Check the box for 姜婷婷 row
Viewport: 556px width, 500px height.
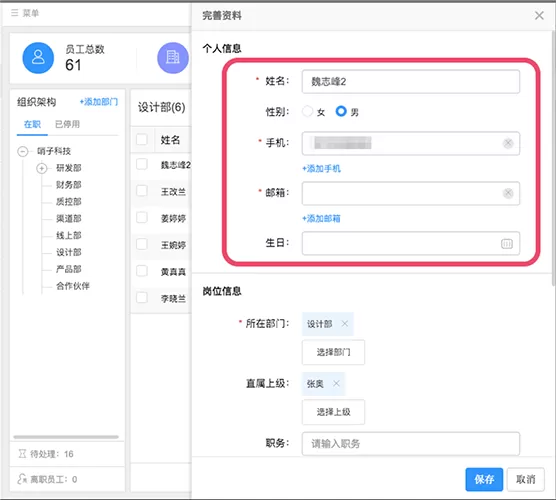[142, 217]
